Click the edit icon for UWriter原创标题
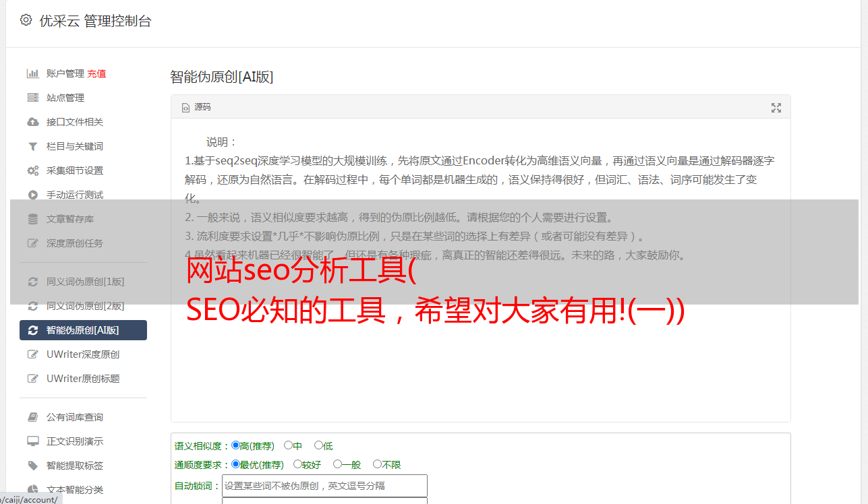 click(32, 379)
